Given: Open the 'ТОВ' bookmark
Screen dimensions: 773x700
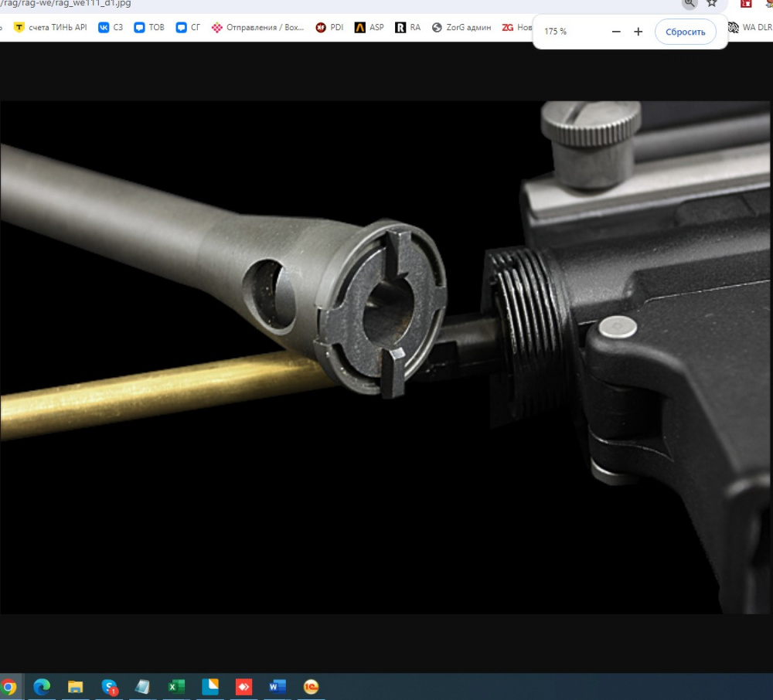Looking at the screenshot, I should 149,27.
